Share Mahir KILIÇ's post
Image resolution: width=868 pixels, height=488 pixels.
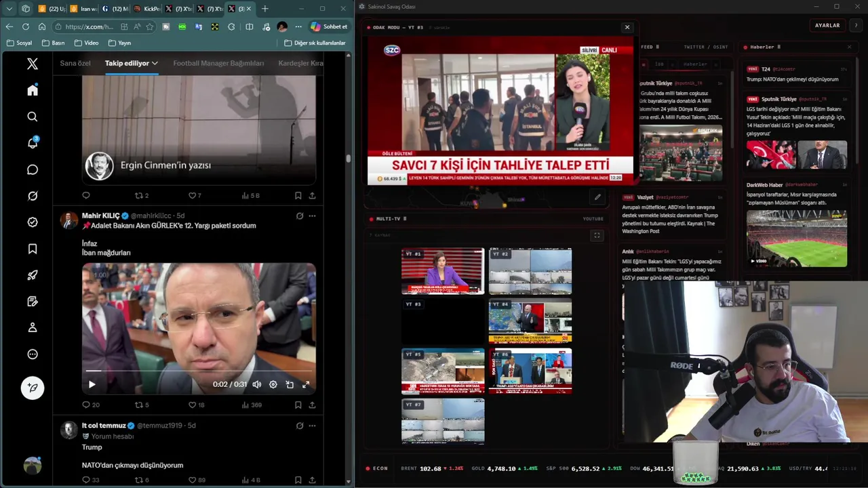(312, 405)
